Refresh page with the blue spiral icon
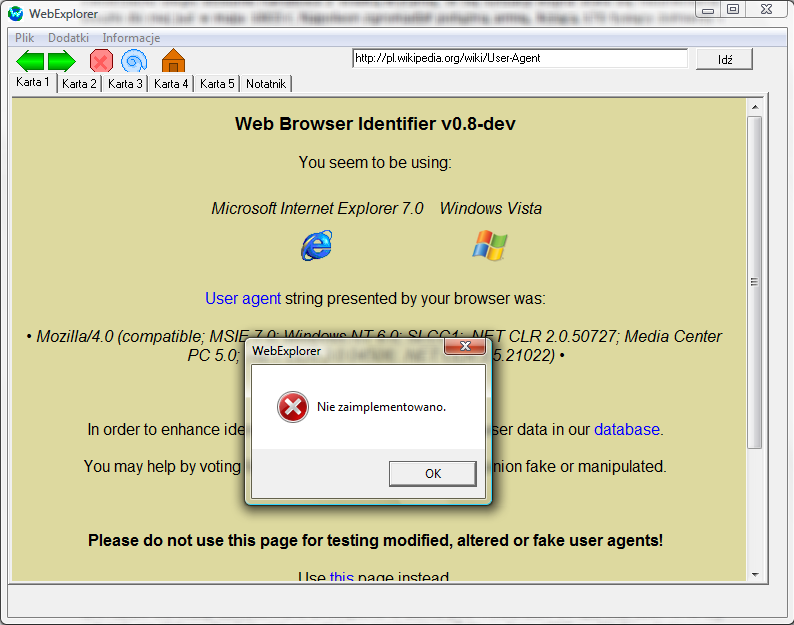The width and height of the screenshot is (794, 625). point(134,61)
